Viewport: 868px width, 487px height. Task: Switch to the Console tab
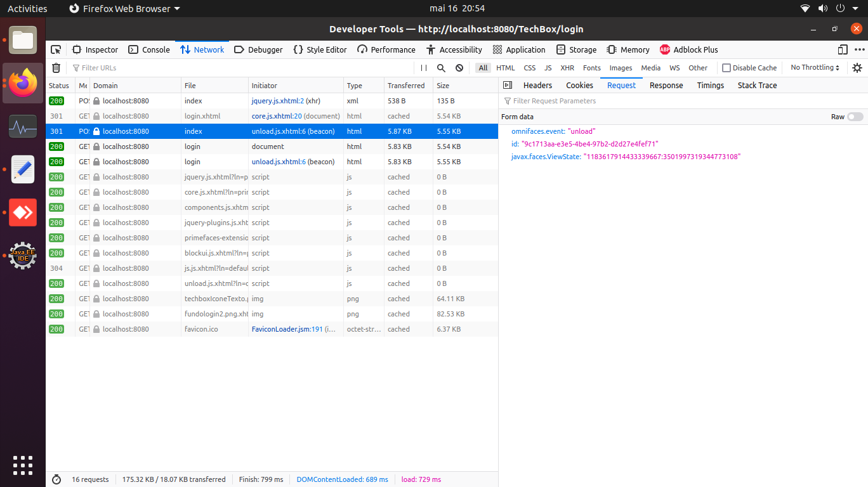coord(149,49)
